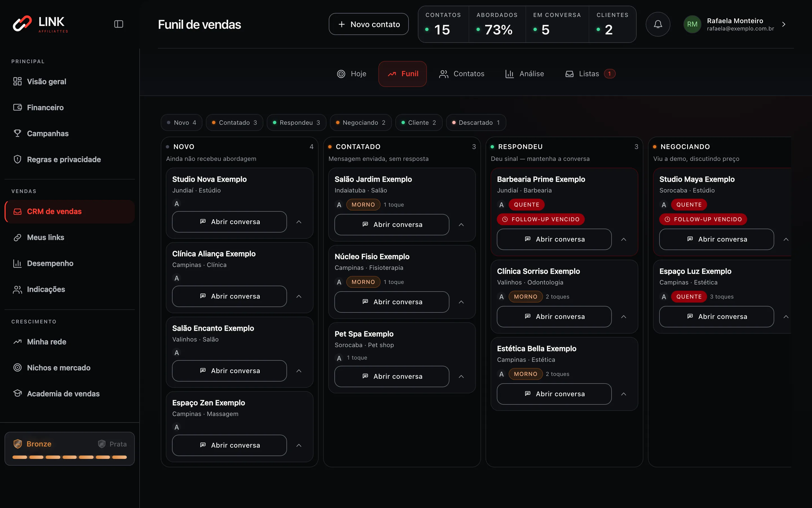This screenshot has height=508, width=812.
Task: Collapse the Salão Jardim Exemplo card chevron
Action: 461,225
